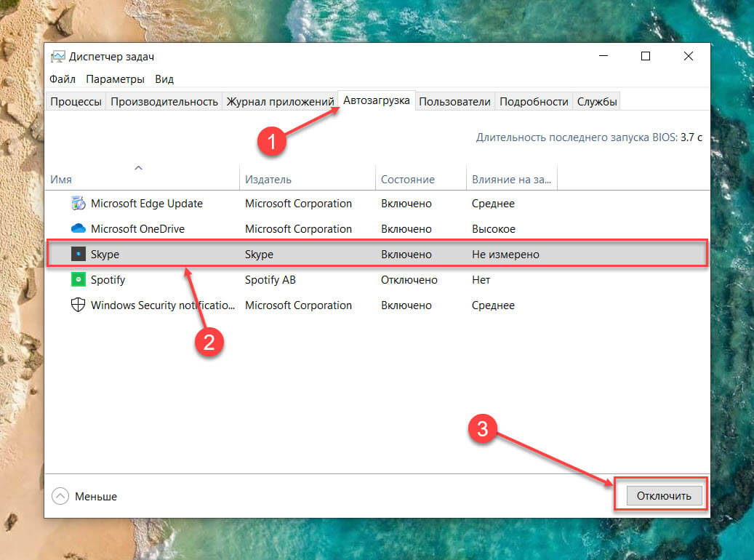The image size is (754, 560).
Task: Sort by the Имя column header
Action: pos(61,180)
